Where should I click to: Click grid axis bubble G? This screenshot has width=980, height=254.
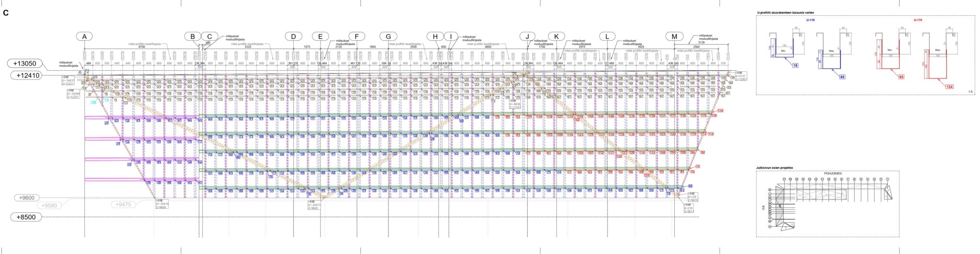click(388, 37)
